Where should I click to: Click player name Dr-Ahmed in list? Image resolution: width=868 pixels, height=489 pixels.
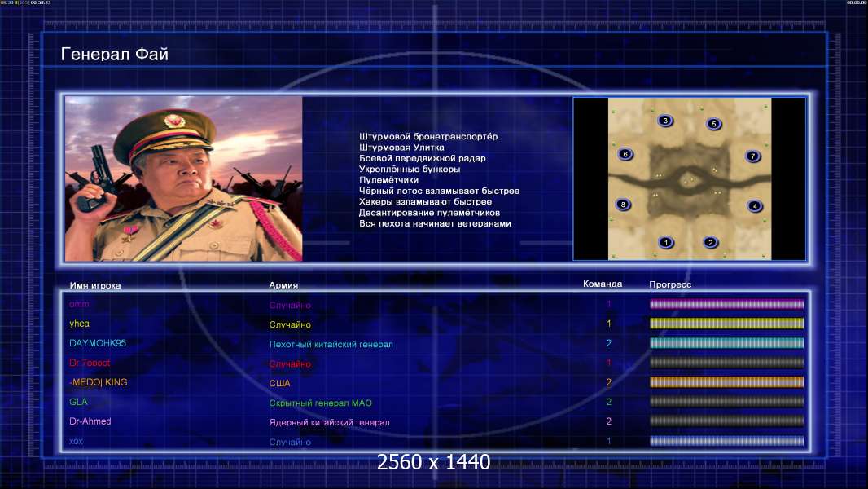pos(90,421)
